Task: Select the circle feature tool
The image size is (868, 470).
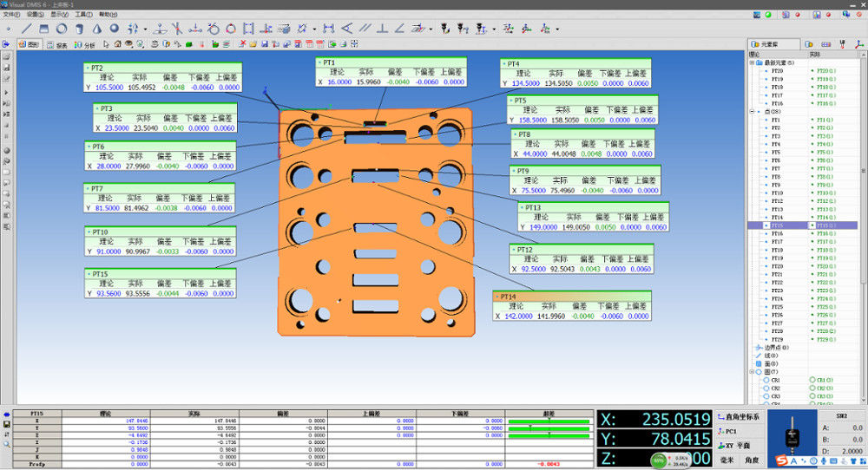Action: pyautogui.click(x=62, y=29)
